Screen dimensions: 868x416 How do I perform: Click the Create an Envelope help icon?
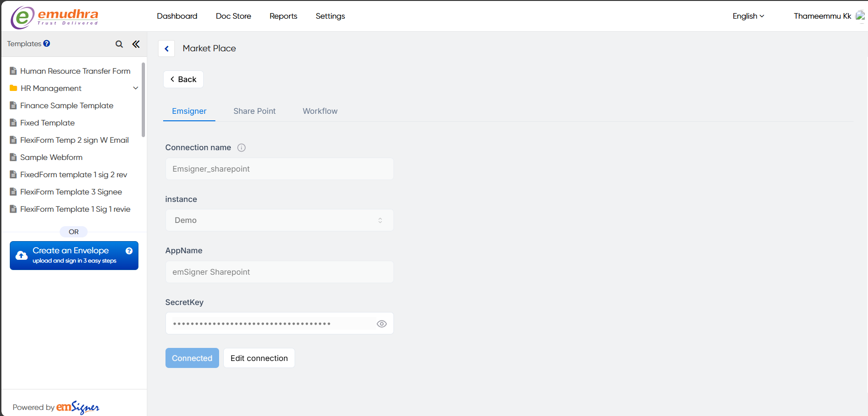coord(129,251)
